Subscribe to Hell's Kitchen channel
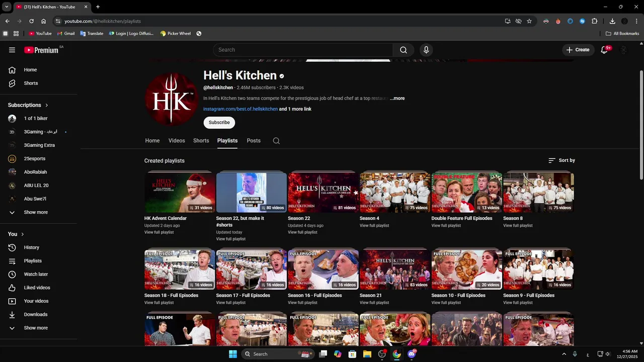This screenshot has height=362, width=644. [219, 122]
